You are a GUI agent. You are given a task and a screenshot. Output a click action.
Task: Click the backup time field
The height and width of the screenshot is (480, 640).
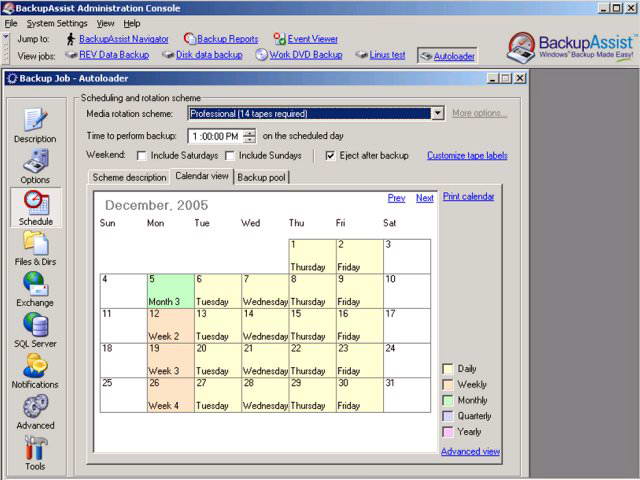(x=216, y=136)
